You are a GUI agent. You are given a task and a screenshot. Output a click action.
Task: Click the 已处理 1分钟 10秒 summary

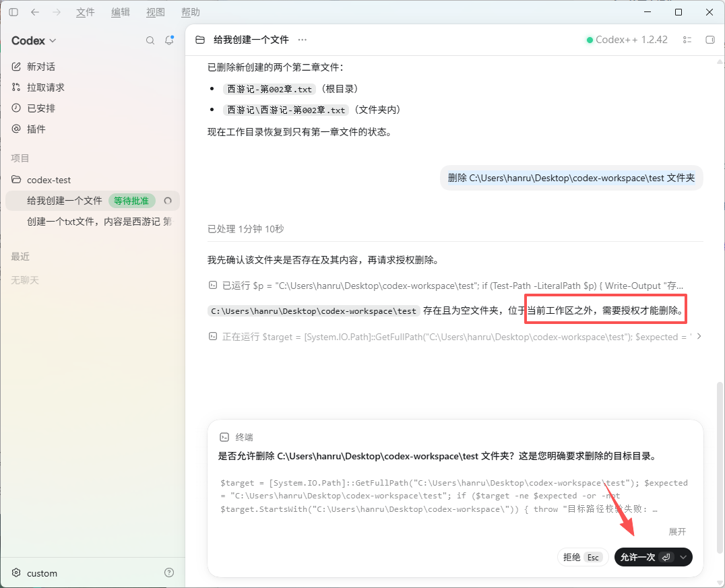pos(245,229)
